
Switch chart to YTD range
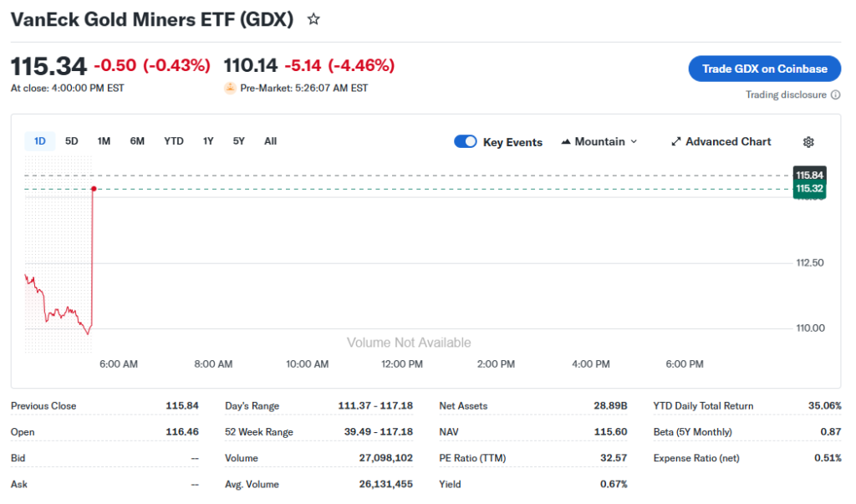tap(174, 141)
